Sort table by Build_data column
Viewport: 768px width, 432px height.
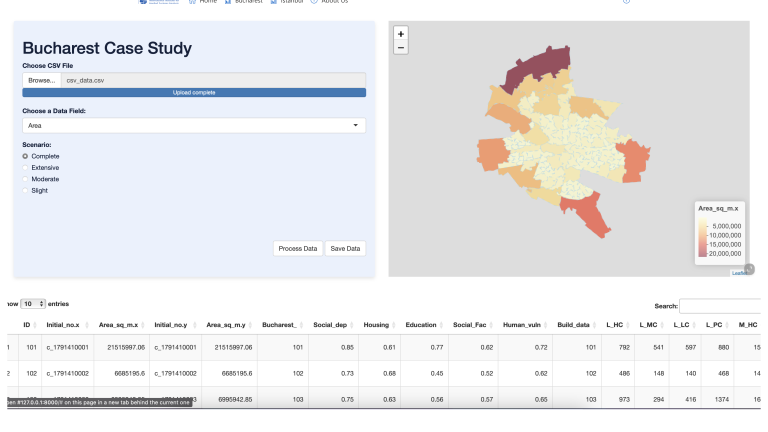(576, 325)
